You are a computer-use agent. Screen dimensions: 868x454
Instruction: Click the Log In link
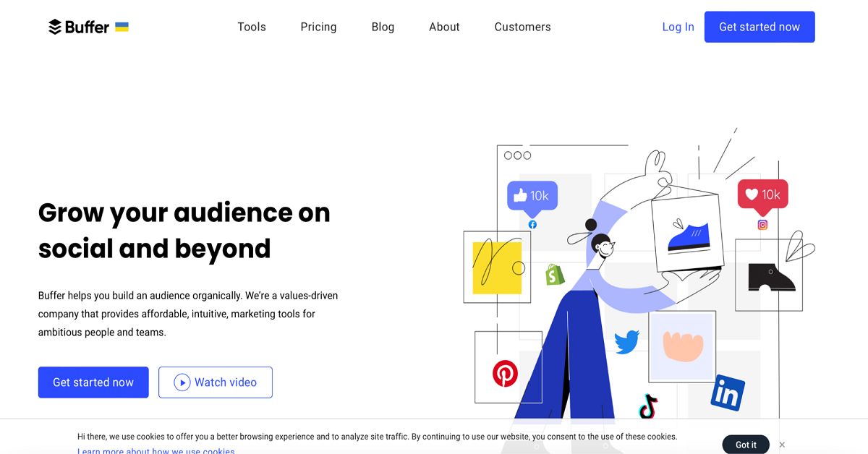(678, 27)
